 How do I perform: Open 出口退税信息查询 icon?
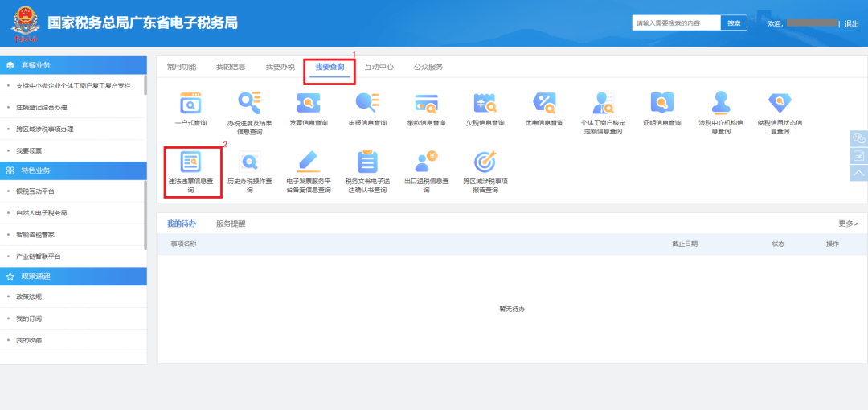(426, 162)
